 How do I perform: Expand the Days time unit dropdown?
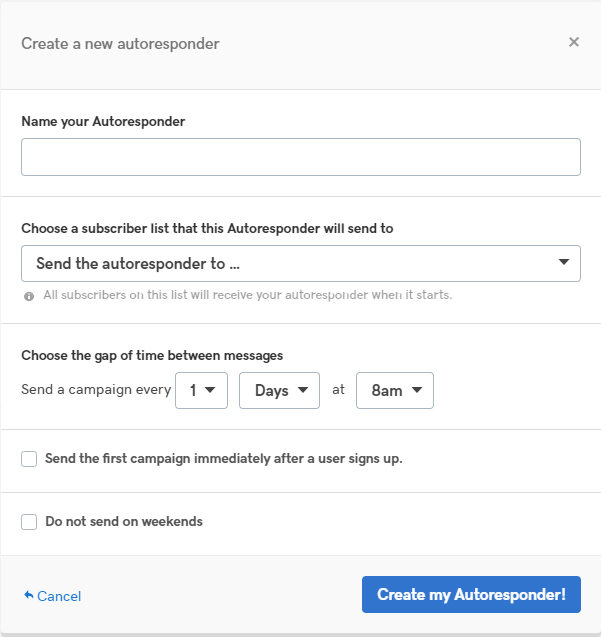279,390
